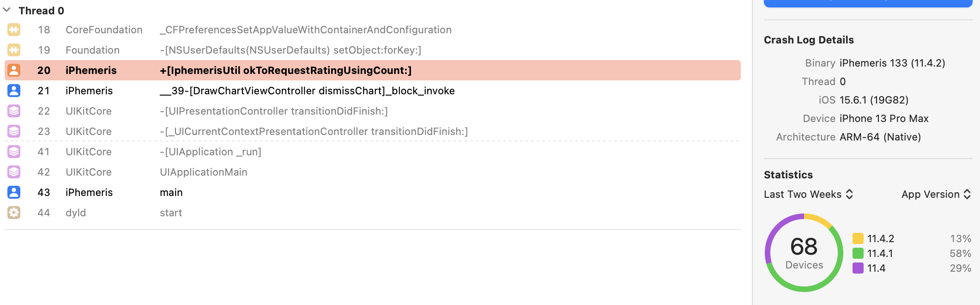This screenshot has height=305, width=980.
Task: Click the 68 Devices donut chart
Action: (804, 253)
